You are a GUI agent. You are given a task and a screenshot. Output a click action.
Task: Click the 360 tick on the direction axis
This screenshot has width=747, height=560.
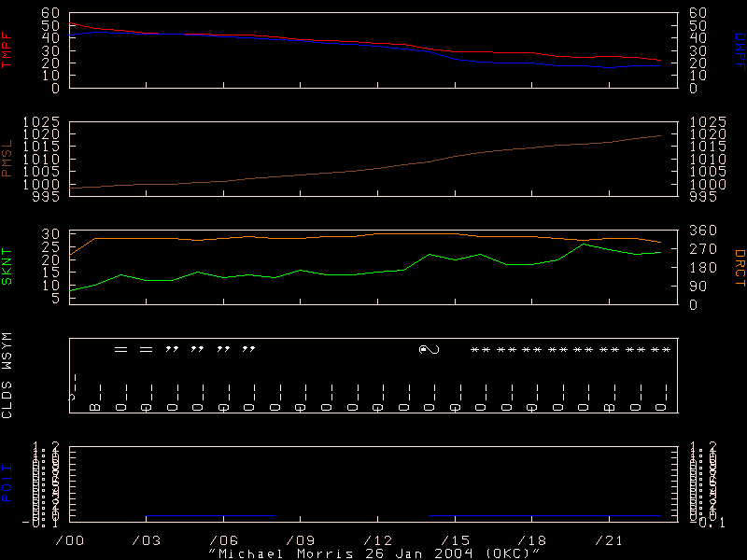pyautogui.click(x=701, y=231)
